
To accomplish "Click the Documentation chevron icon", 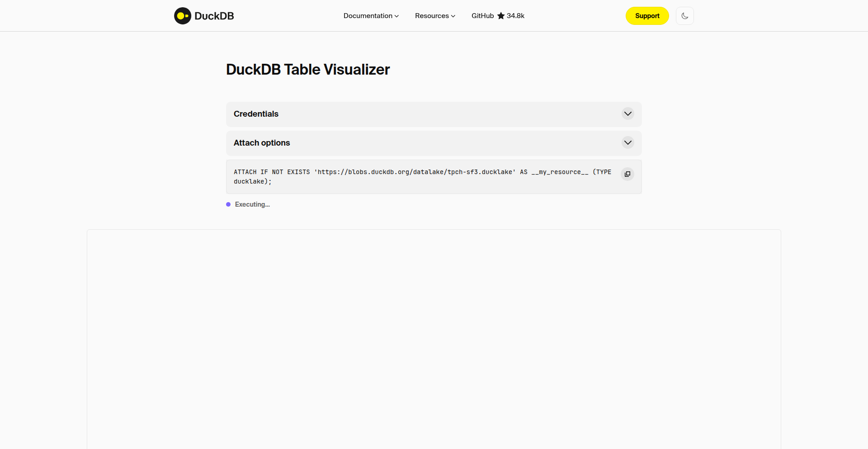I will [396, 16].
